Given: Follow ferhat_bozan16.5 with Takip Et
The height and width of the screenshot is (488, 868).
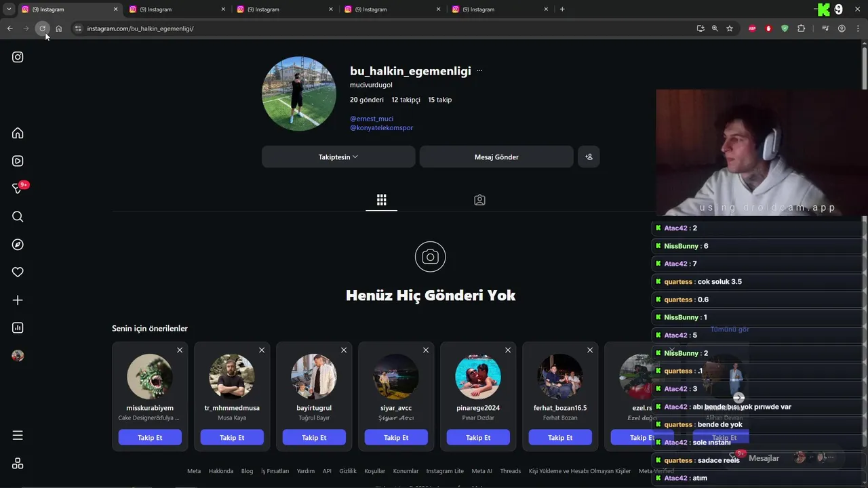Looking at the screenshot, I should (560, 438).
